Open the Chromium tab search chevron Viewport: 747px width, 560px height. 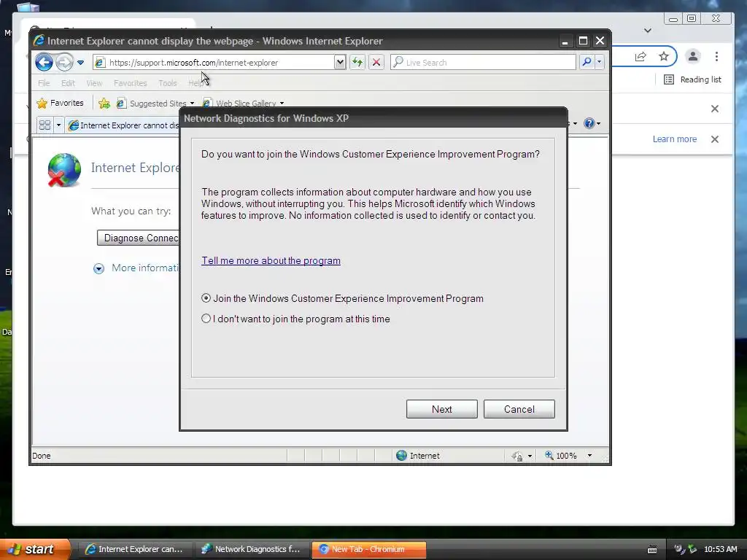pos(648,31)
